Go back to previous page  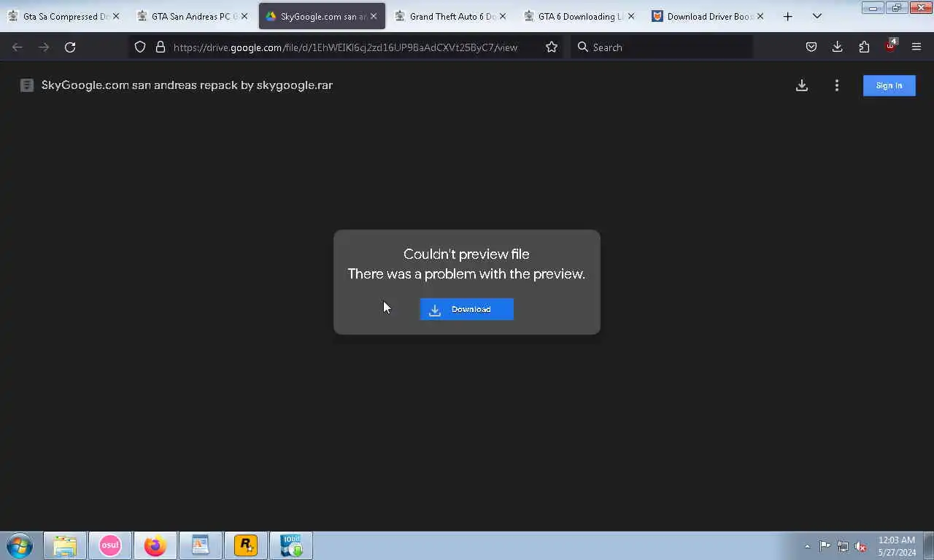coord(18,47)
